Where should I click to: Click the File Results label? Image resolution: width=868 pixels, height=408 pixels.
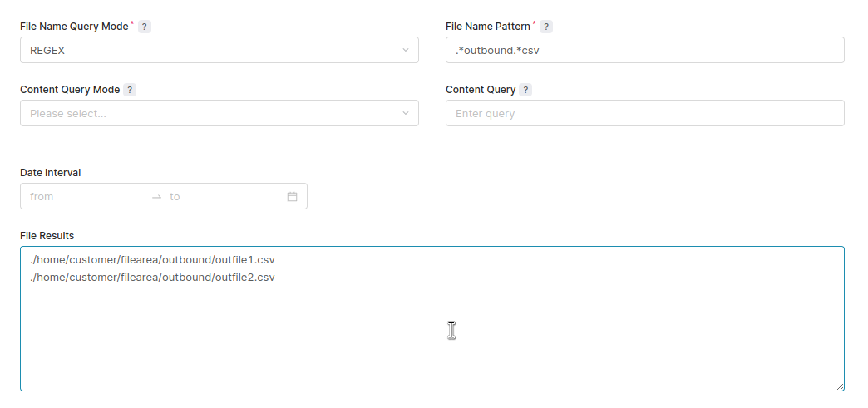47,236
